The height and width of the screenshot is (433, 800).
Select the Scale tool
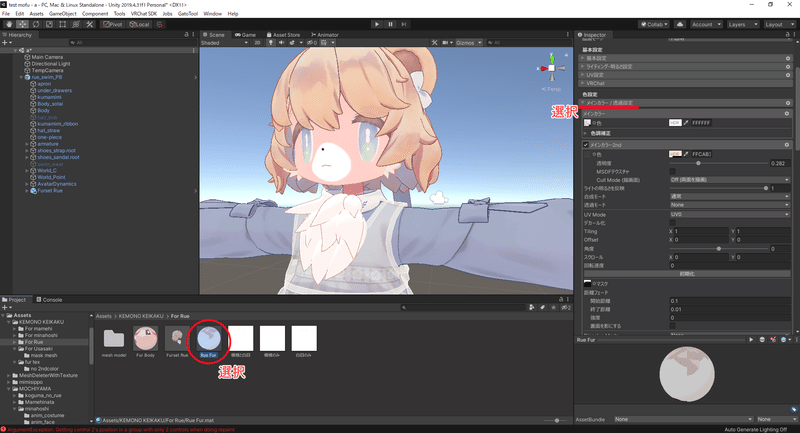(x=49, y=24)
